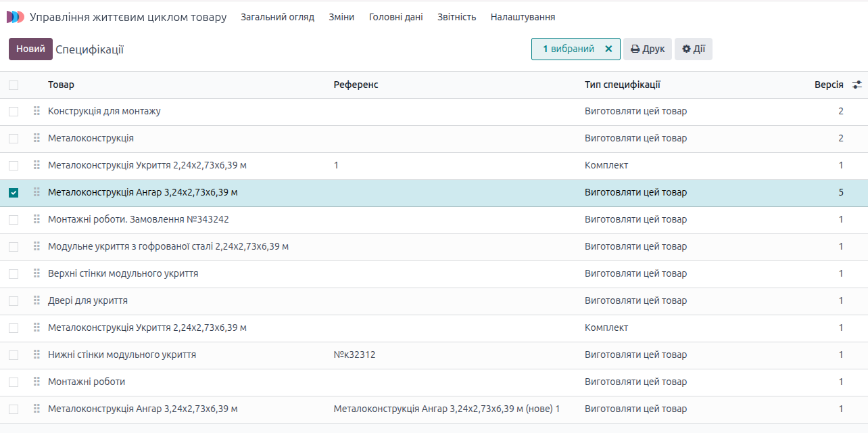Viewport: 868px width, 433px height.
Task: Check the Двері для укриття row checkbox
Action: 14,301
